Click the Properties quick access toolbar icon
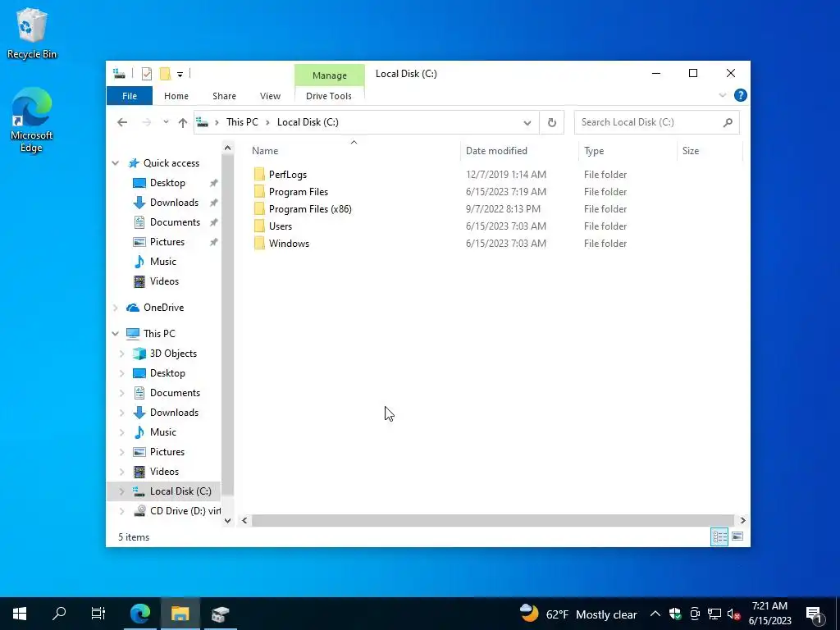This screenshot has height=630, width=840. [x=146, y=74]
